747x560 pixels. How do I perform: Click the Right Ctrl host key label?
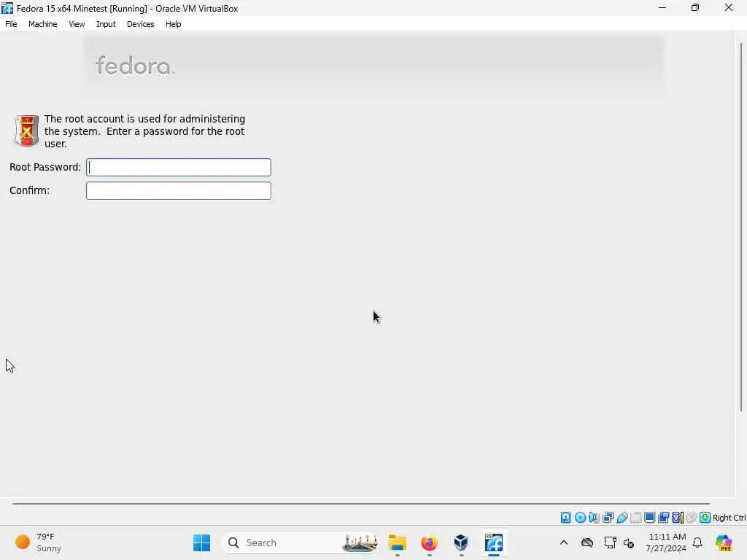[x=729, y=518]
